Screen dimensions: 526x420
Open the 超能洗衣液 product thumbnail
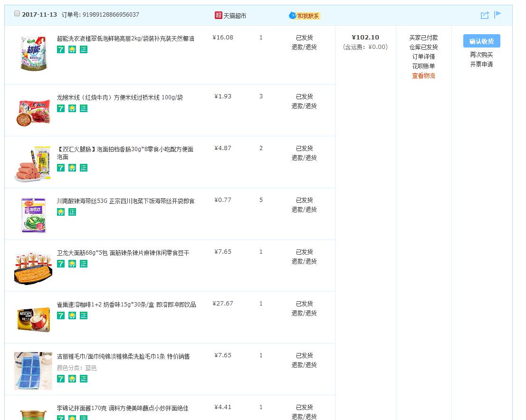pos(33,53)
